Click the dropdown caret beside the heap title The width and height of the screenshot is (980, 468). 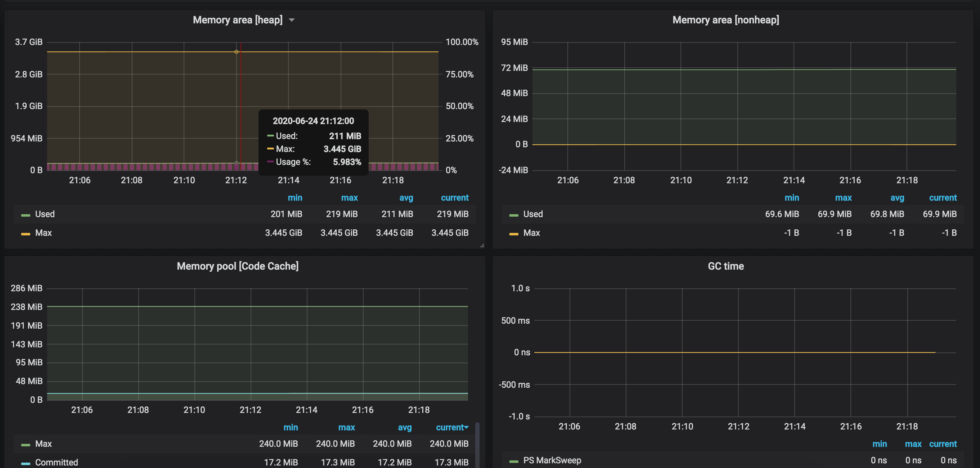(292, 20)
